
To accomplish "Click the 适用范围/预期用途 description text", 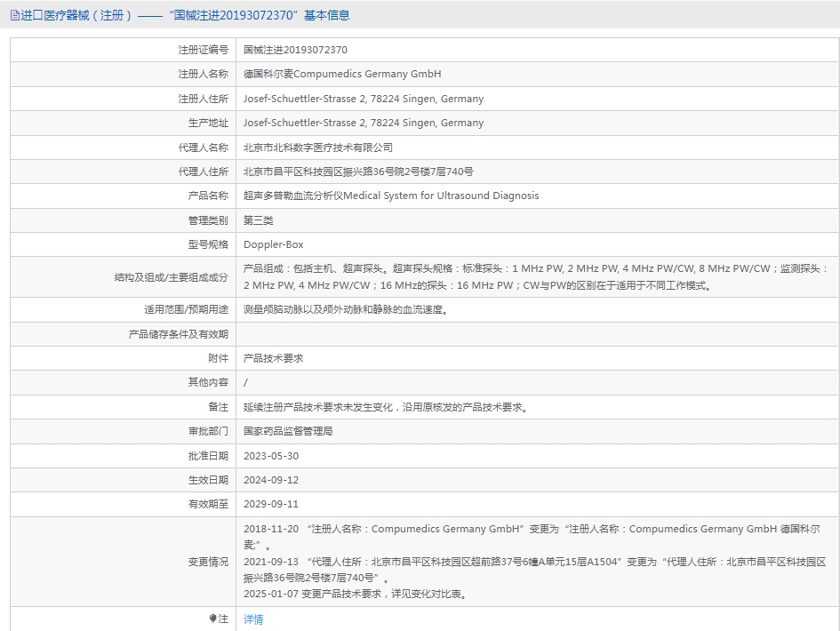I will pyautogui.click(x=345, y=309).
